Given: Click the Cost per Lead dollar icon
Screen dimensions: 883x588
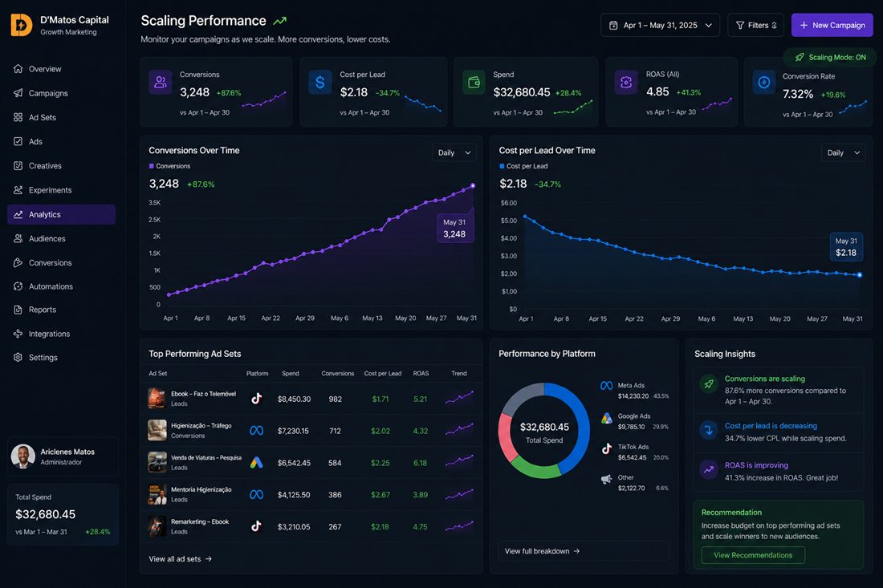Looking at the screenshot, I should pyautogui.click(x=319, y=82).
